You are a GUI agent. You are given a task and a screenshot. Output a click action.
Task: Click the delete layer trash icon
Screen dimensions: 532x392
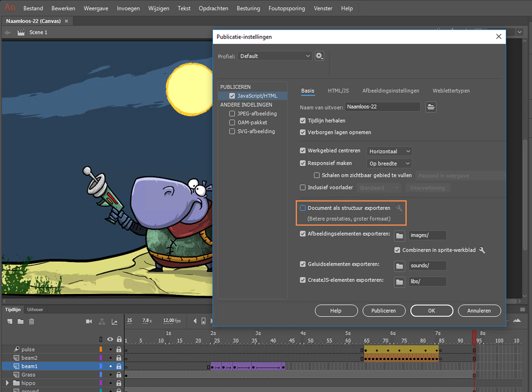pos(32,321)
